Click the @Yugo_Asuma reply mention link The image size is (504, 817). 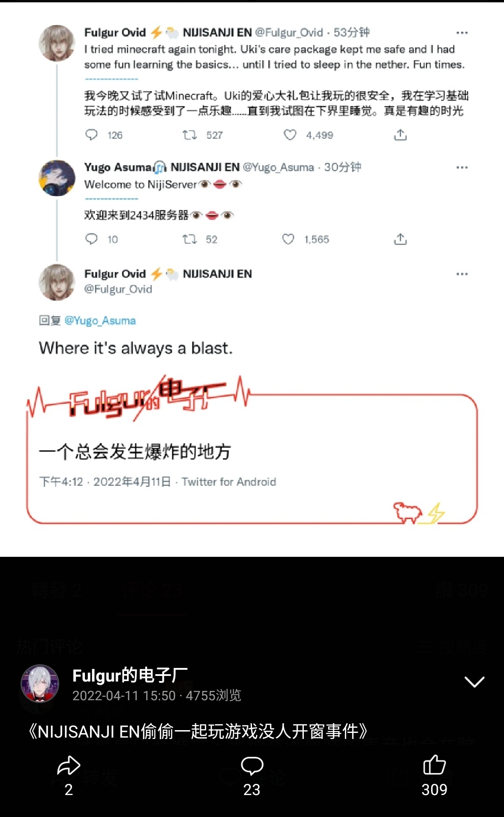(x=100, y=320)
